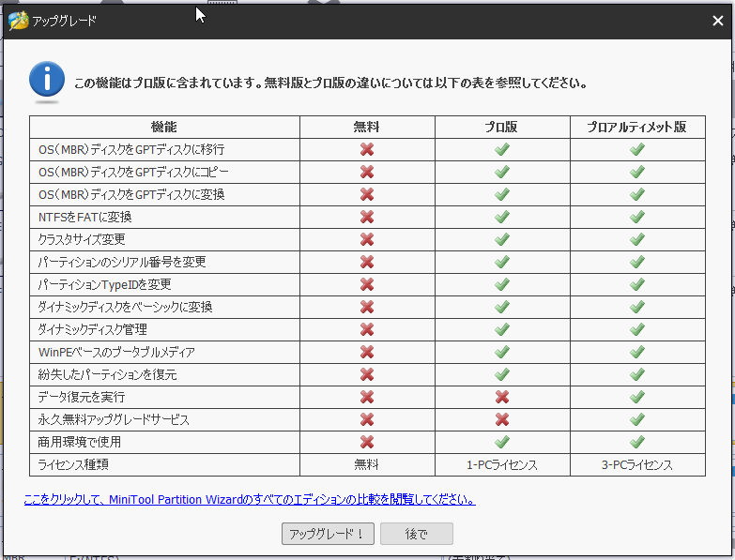Click red X for NTFSをFATに変換 free column
The image size is (735, 560).
[367, 217]
